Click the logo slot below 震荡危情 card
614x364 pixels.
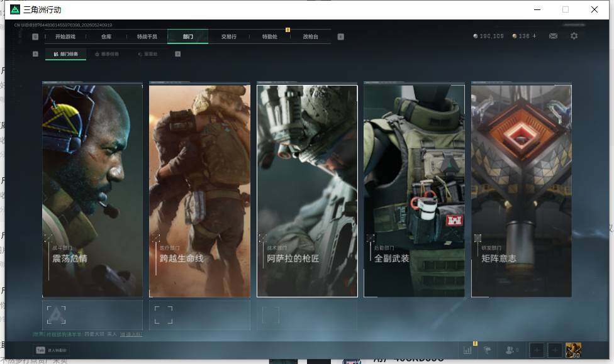pos(57,315)
